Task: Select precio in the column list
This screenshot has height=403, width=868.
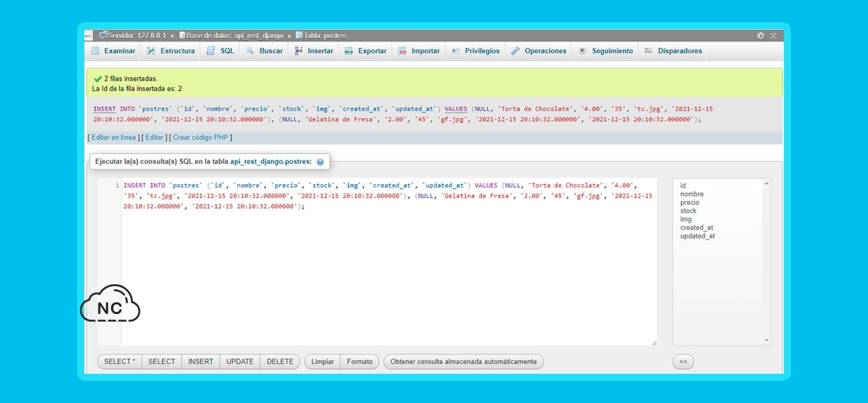Action: [690, 202]
